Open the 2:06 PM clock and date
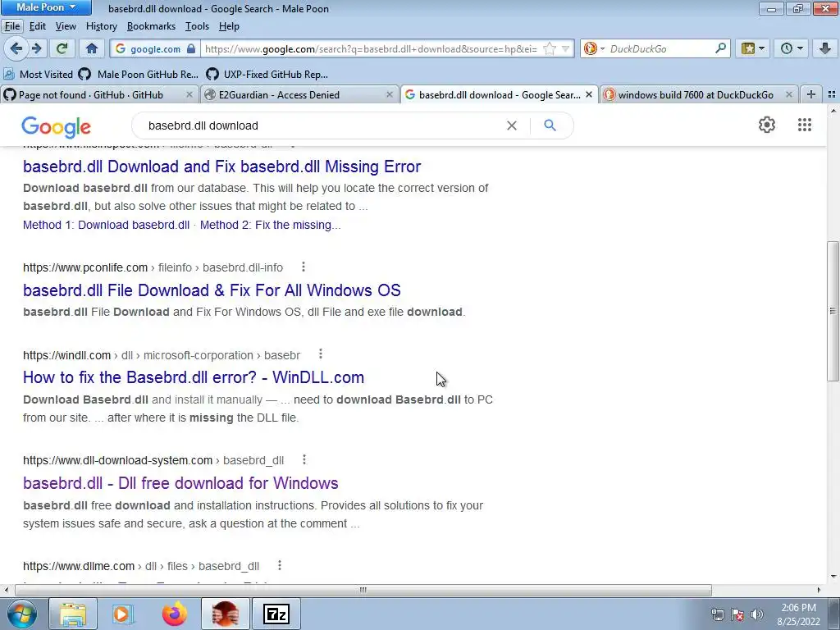The height and width of the screenshot is (630, 840). tap(798, 614)
